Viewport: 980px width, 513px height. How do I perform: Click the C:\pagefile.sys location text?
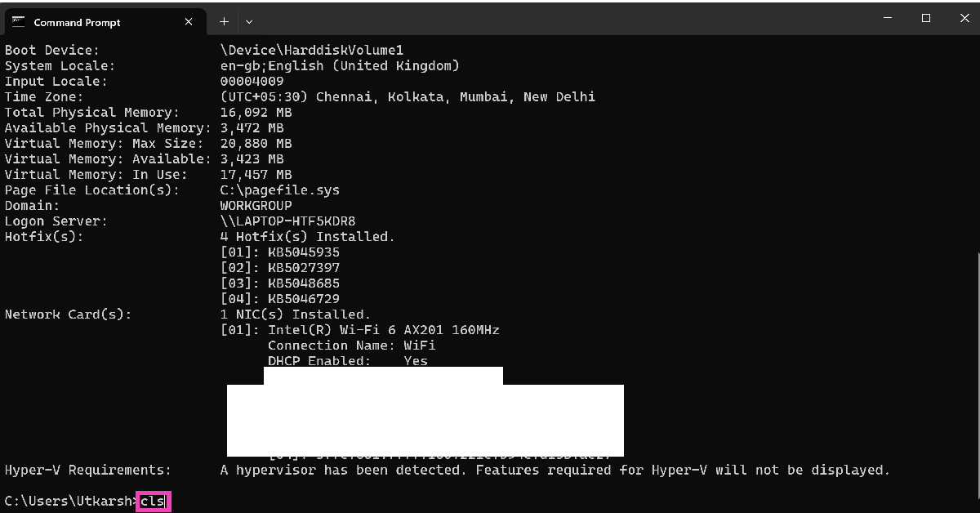[x=280, y=190]
